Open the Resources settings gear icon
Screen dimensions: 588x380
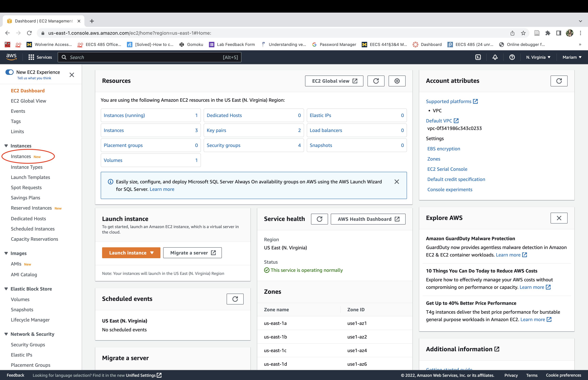[397, 81]
